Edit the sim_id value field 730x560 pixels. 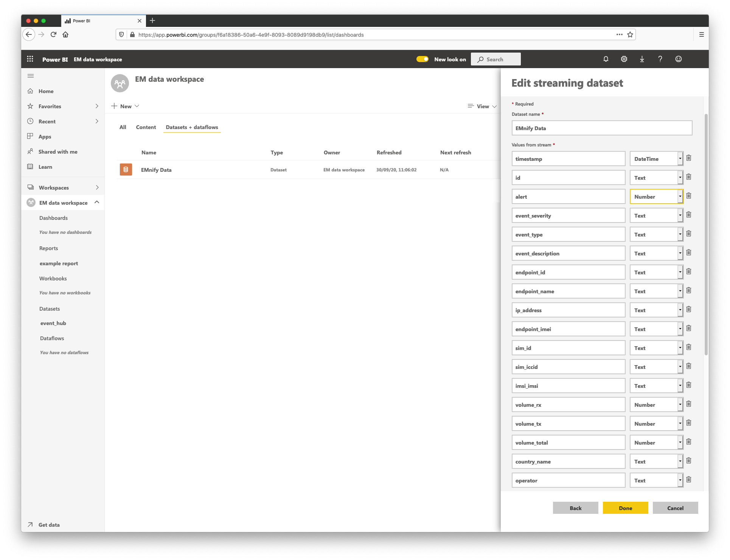568,348
